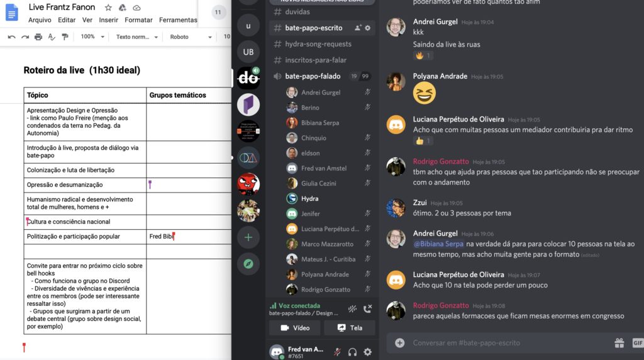Star the Live Frantz Fanon document
This screenshot has width=644, height=360.
[x=108, y=8]
